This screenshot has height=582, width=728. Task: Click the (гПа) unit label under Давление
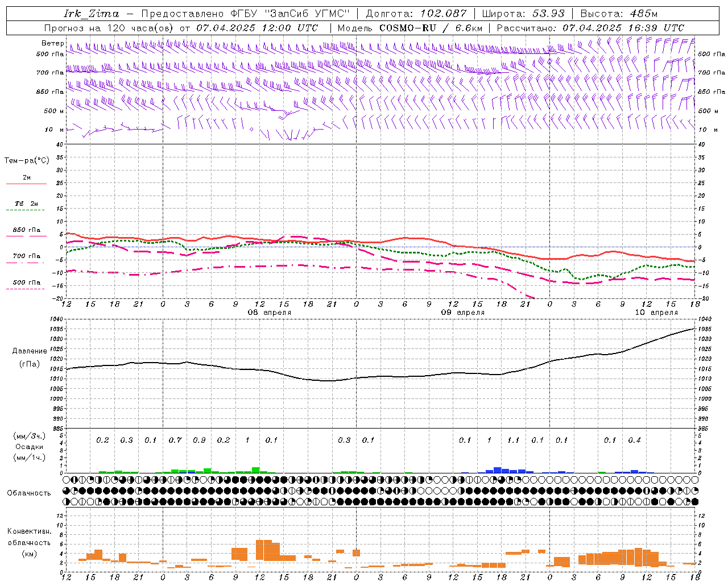click(30, 364)
